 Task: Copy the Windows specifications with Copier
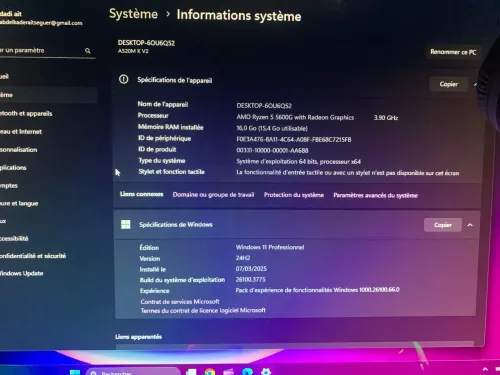pos(443,225)
